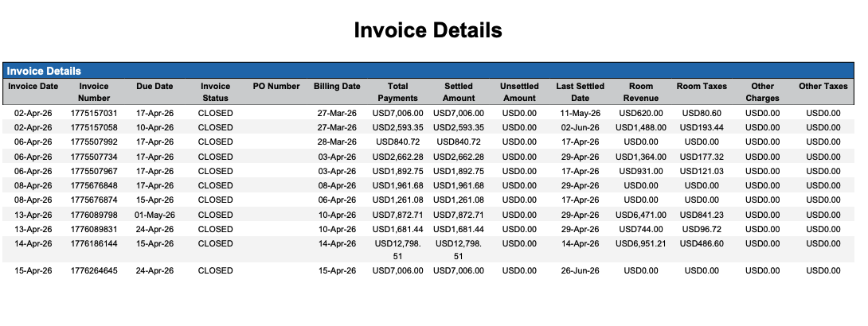Click CLOSED status for invoice 1776264645
Viewport: 868px width, 326px height.
tap(215, 271)
